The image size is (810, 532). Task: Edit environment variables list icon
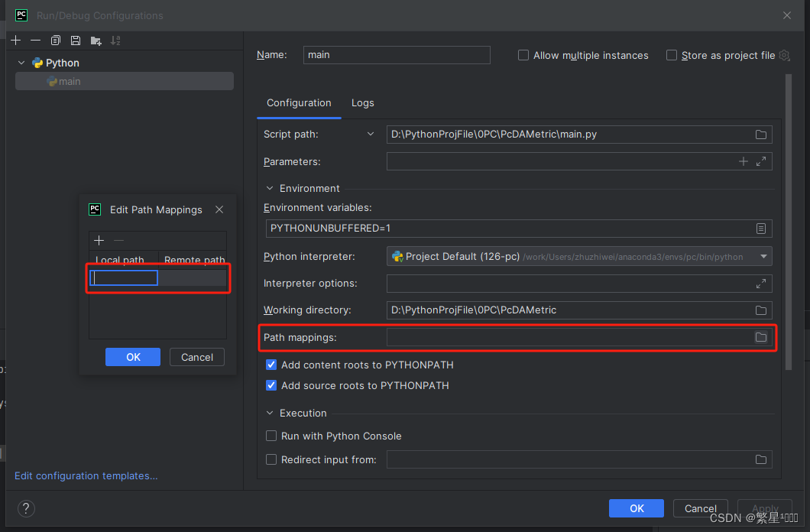[761, 229]
